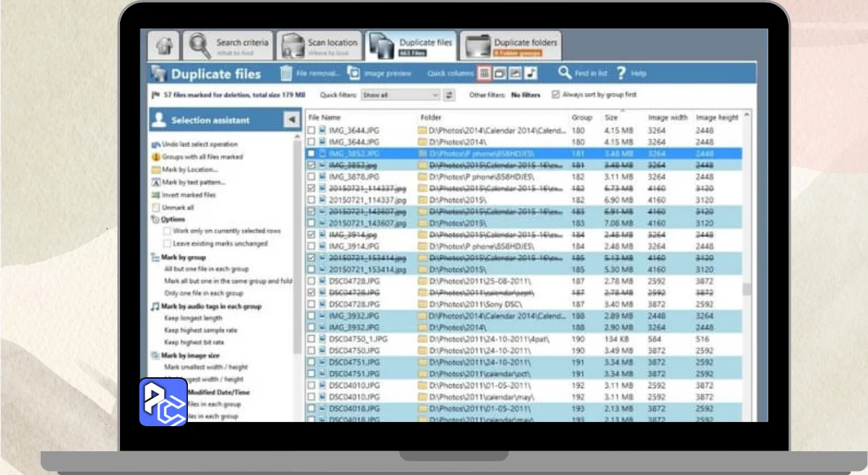
Task: Collapse the Selection assistant panel arrow
Action: tap(292, 120)
